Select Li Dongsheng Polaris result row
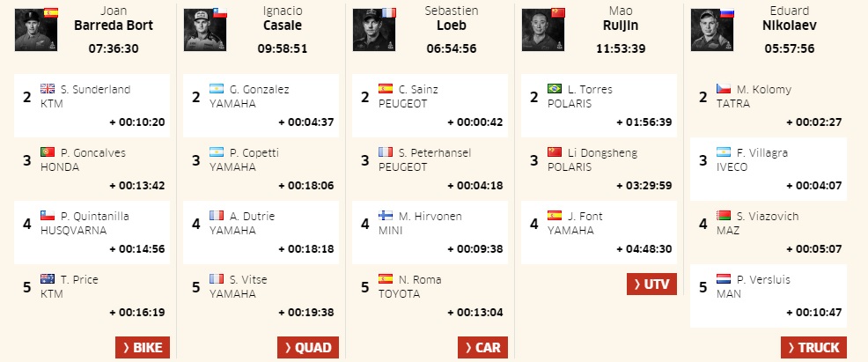This screenshot has width=868, height=362. point(599,169)
